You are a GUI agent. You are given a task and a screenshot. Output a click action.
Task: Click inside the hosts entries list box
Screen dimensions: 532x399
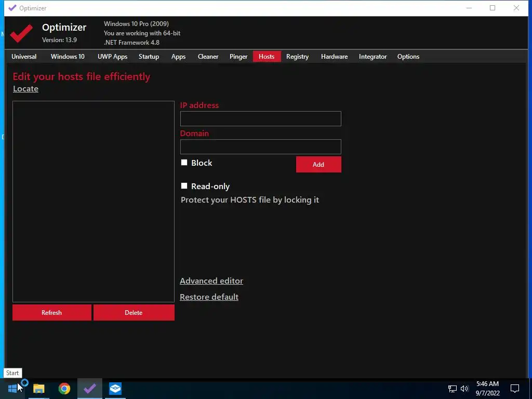pos(94,202)
